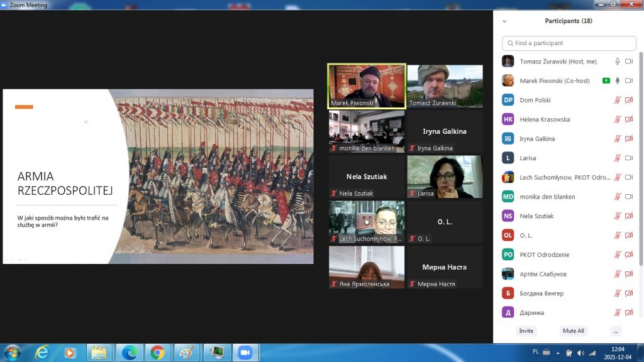
Task: Click the Find a participant search field
Action: pos(569,43)
